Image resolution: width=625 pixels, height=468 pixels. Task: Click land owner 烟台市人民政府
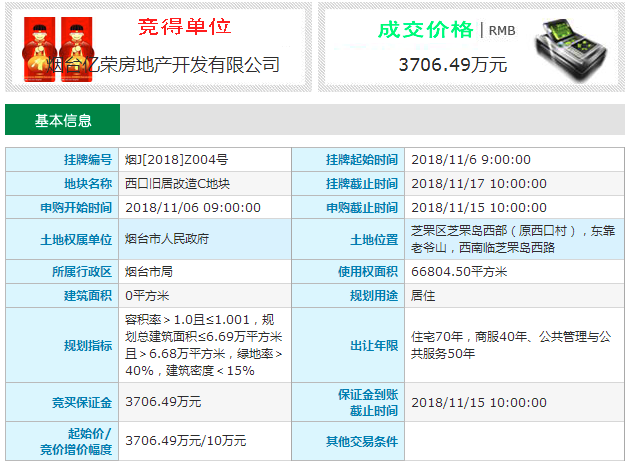(167, 239)
